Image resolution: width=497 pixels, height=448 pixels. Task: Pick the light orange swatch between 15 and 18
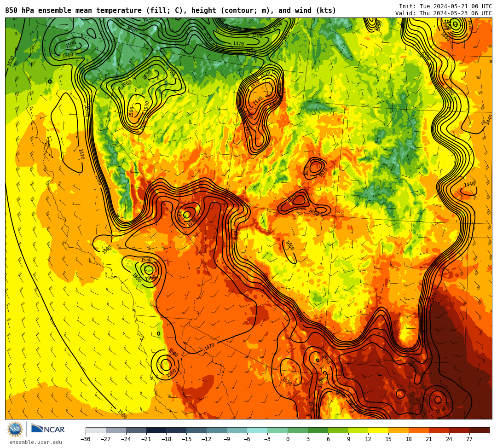tap(399, 430)
